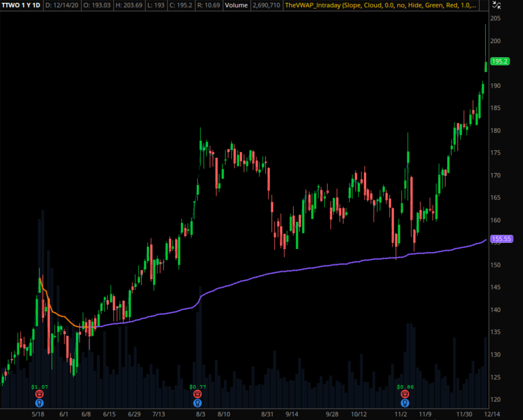Open the TheVWAP_Intraday study label

[x=381, y=5]
